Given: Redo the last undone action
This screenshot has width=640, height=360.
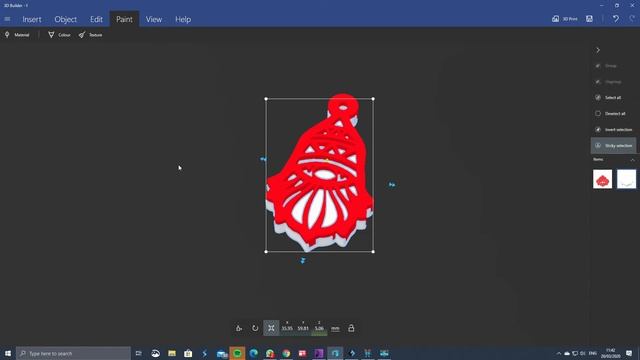Looking at the screenshot, I should click(x=632, y=19).
